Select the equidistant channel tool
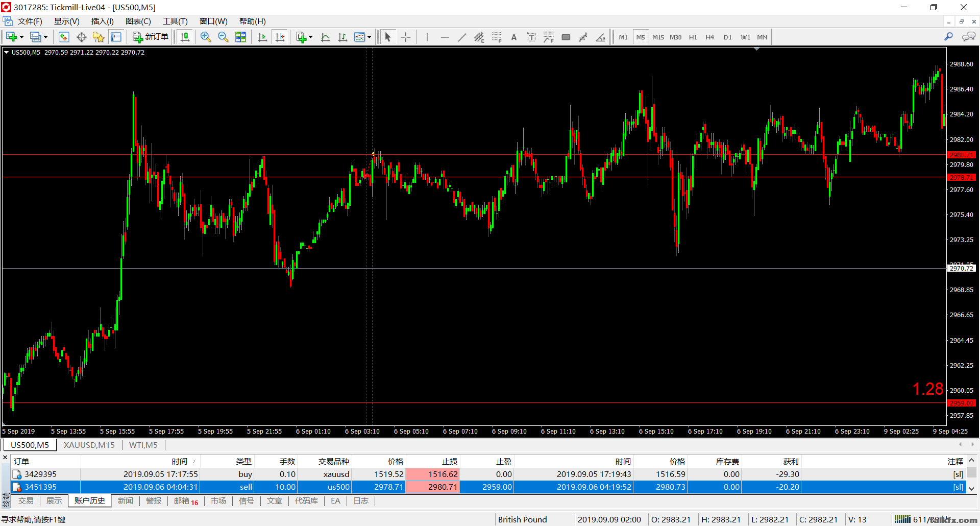The width and height of the screenshot is (980, 526). [479, 37]
